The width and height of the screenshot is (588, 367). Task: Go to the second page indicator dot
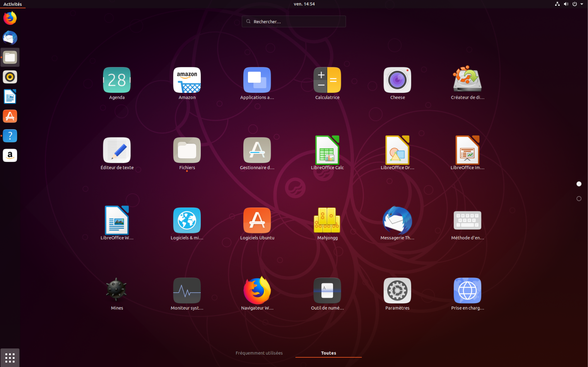[x=579, y=199]
